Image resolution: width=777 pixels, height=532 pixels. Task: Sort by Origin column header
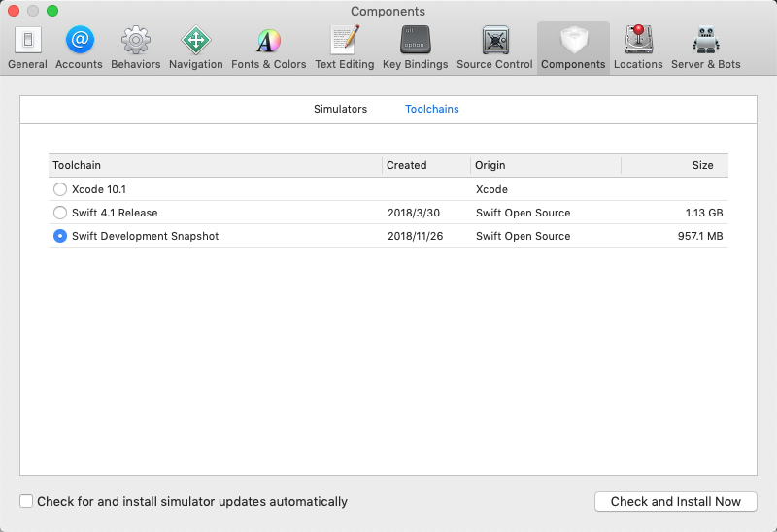pos(546,165)
